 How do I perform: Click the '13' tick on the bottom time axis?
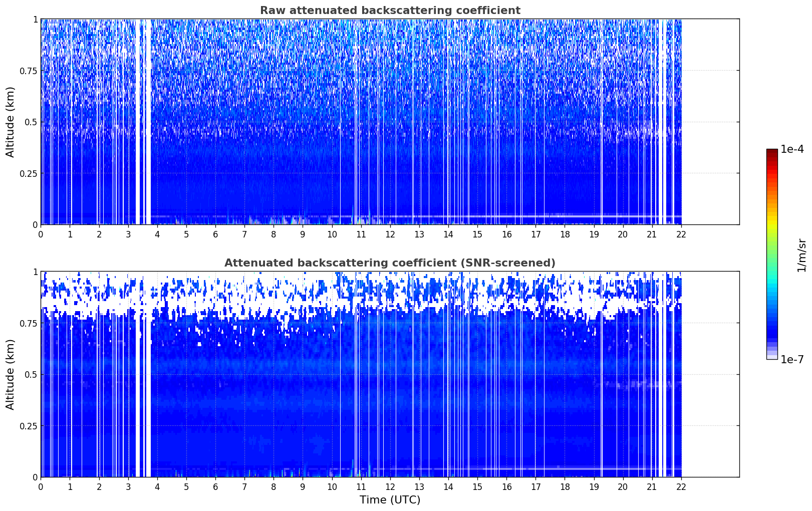coord(419,486)
